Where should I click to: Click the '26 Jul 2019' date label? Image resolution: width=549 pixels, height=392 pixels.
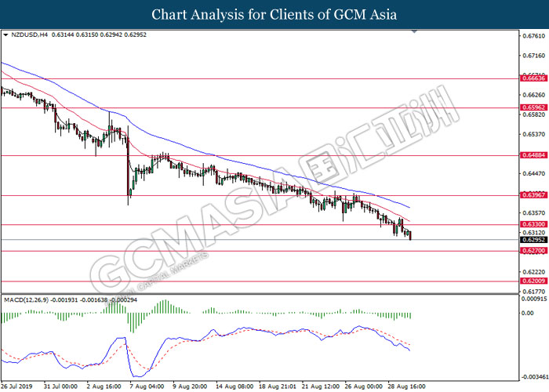[x=19, y=387]
